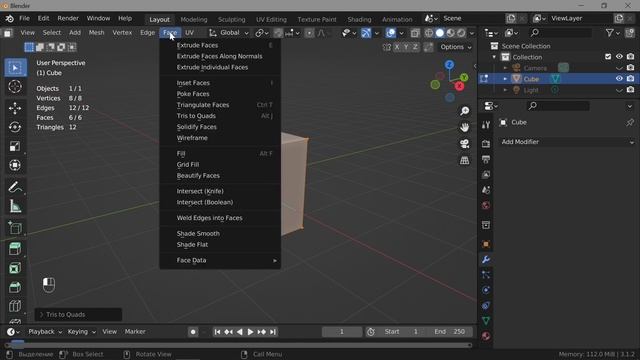Select the Add Cube tool
Viewport: 640px width, 360px height.
click(x=15, y=228)
